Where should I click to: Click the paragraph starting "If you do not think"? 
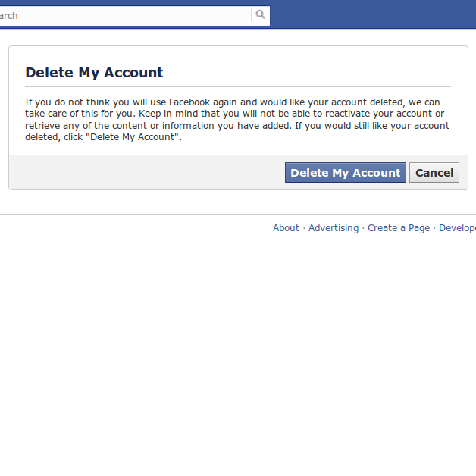[x=237, y=119]
